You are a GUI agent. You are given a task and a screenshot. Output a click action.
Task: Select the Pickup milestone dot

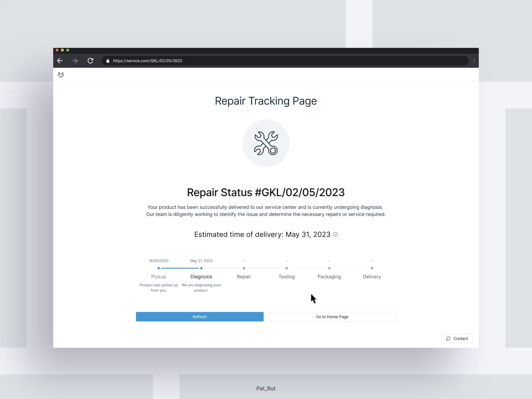coord(159,268)
